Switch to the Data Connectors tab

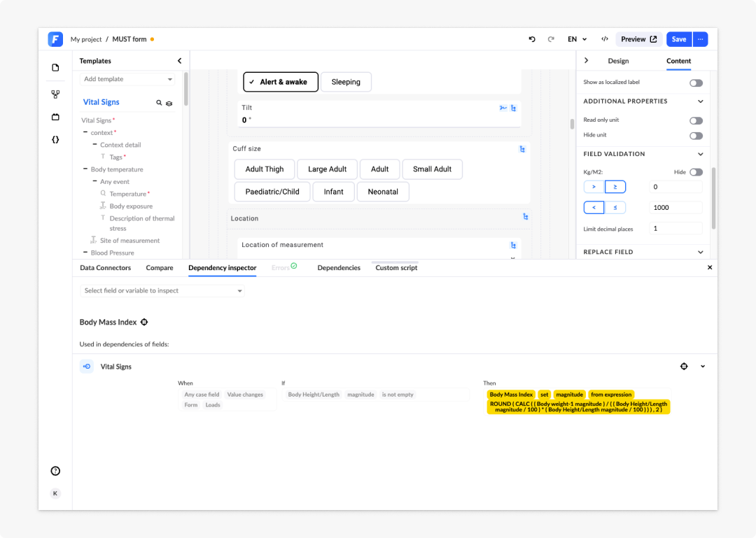tap(105, 267)
